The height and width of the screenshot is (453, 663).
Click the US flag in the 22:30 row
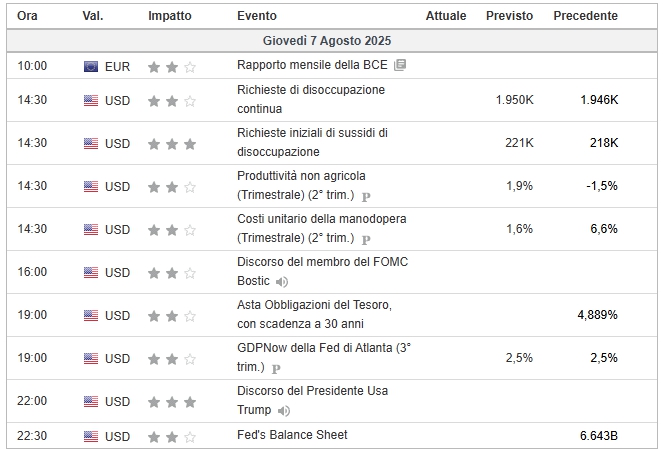[x=91, y=436]
